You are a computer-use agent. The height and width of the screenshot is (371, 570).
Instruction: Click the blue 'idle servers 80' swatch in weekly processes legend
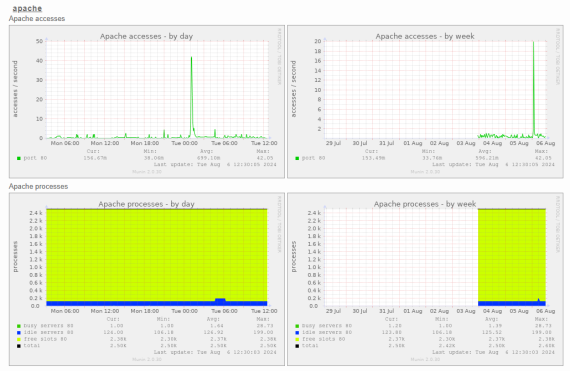coord(297,332)
